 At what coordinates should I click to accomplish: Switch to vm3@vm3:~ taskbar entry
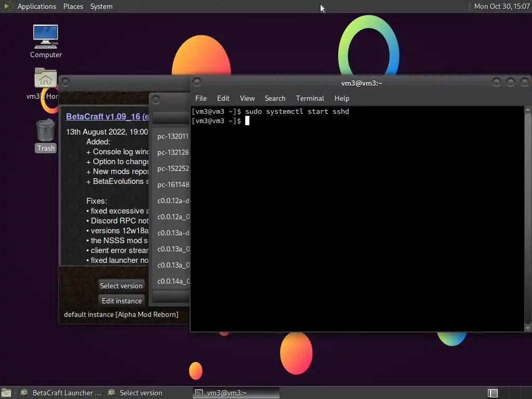(x=236, y=393)
